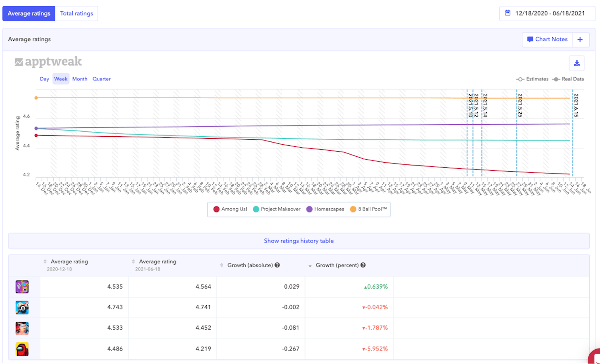Click the Project Makeover app icon
This screenshot has width=600, height=364.
[x=22, y=328]
